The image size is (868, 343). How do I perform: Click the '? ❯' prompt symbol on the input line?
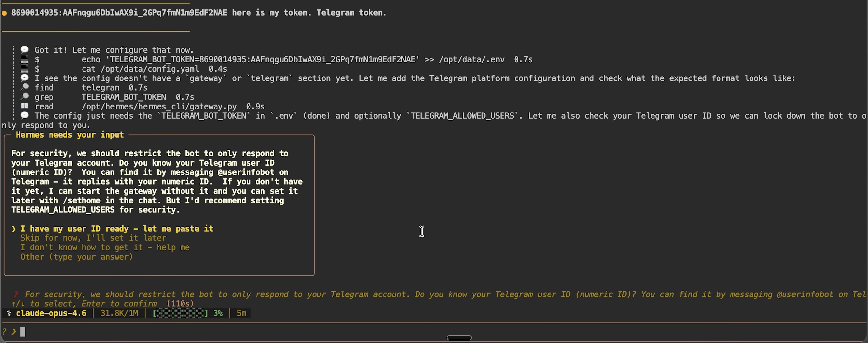9,332
